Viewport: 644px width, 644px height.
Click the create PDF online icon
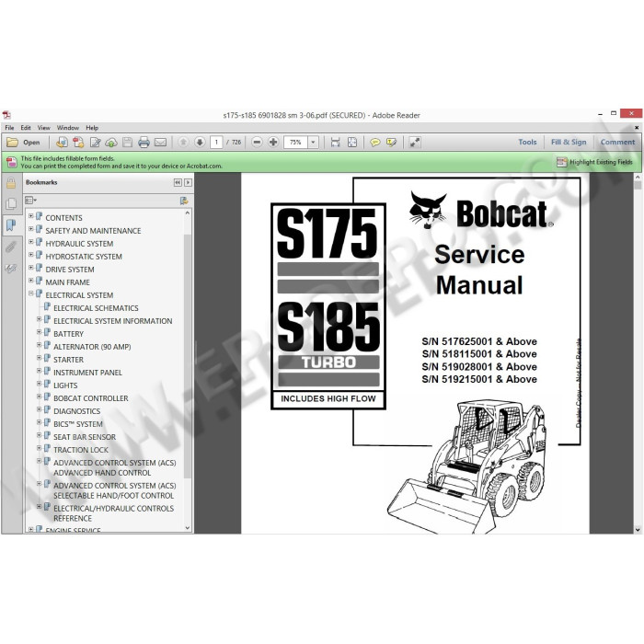click(62, 142)
